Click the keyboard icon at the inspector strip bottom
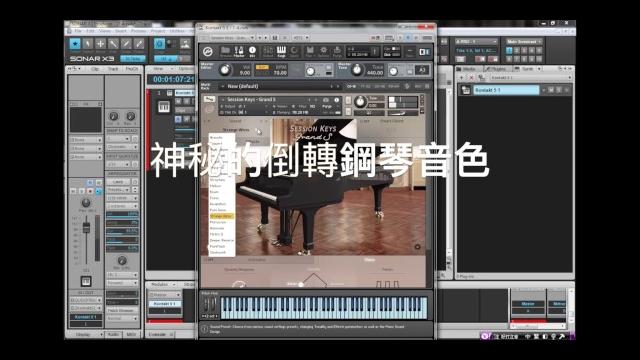The image size is (640, 360). pyautogui.click(x=86, y=281)
